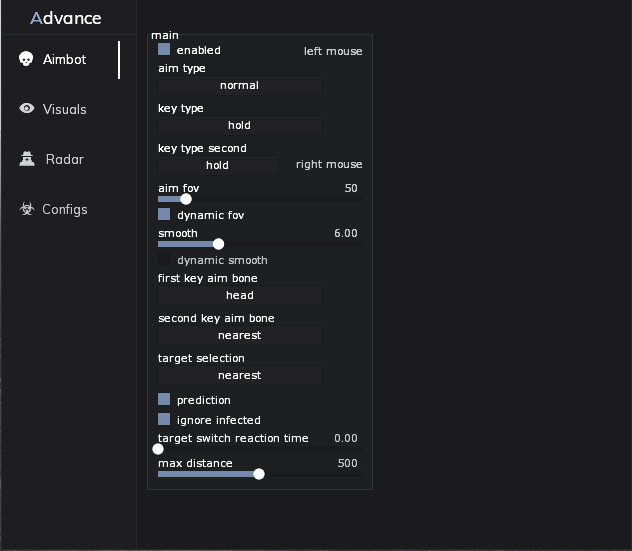Toggle the prediction checkbox
Viewport: 632px width, 551px height.
coord(164,400)
